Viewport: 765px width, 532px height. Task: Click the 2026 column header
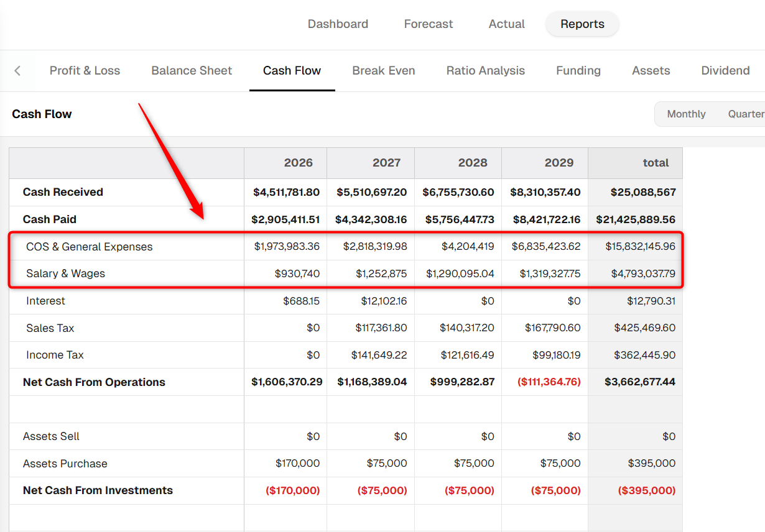(x=285, y=163)
